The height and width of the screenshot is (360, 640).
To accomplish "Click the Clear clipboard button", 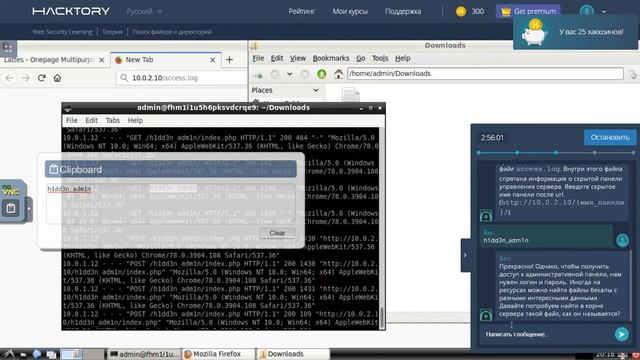I will [x=277, y=233].
